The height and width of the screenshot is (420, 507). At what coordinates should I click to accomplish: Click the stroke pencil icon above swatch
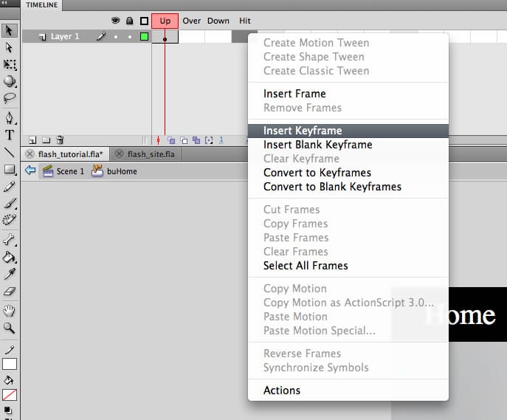(x=10, y=350)
